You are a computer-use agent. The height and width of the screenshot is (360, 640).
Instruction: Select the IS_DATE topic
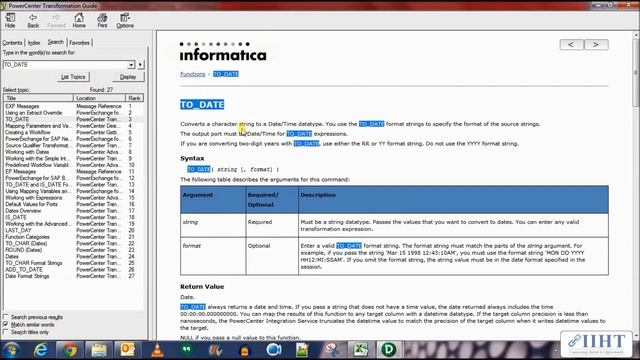[16, 217]
